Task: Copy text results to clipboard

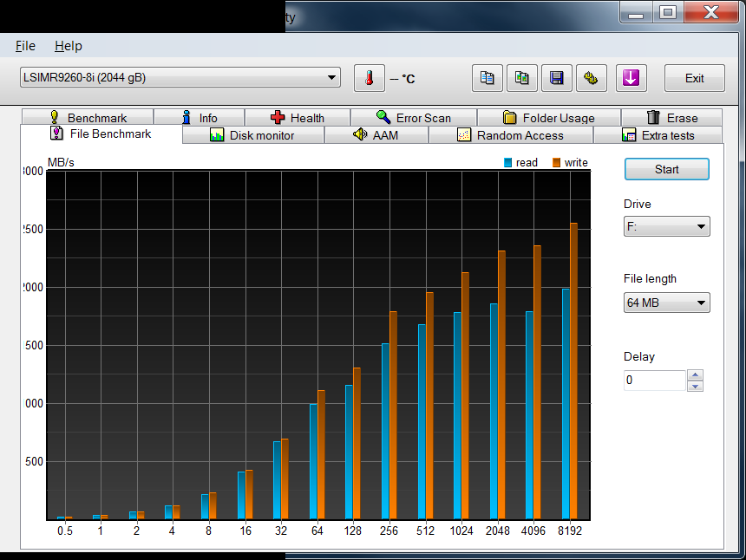Action: (488, 78)
